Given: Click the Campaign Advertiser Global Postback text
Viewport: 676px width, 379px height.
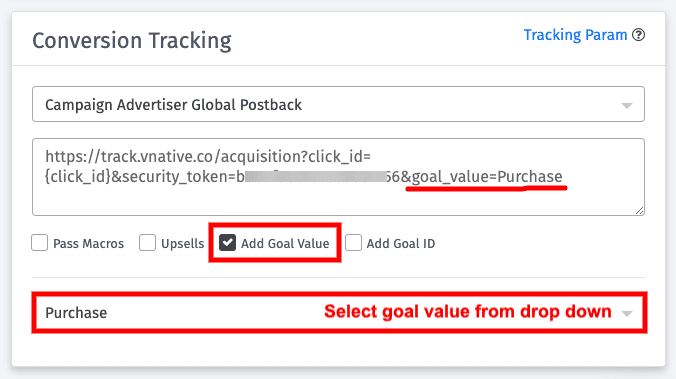Looking at the screenshot, I should click(x=173, y=105).
